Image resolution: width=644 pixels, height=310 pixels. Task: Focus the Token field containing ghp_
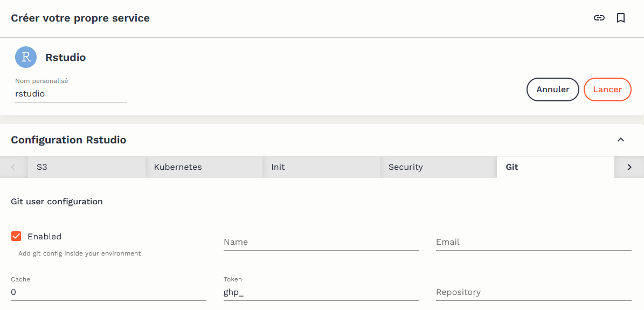(321, 292)
